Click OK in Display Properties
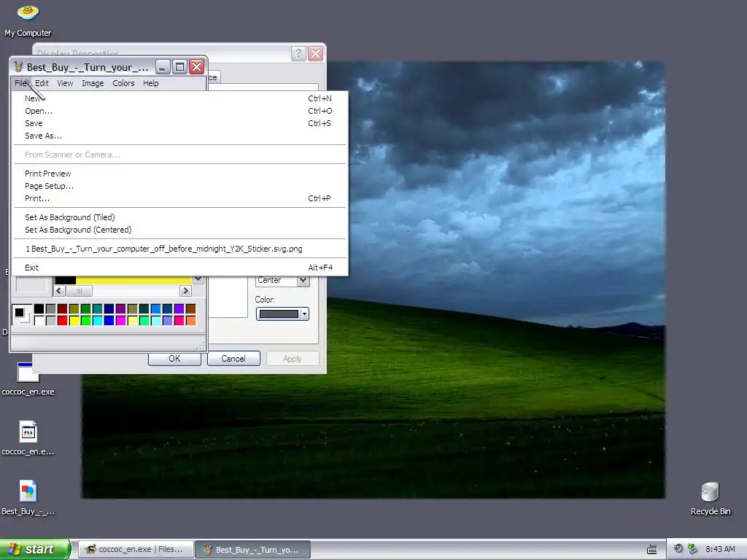This screenshot has height=560, width=747. point(174,359)
